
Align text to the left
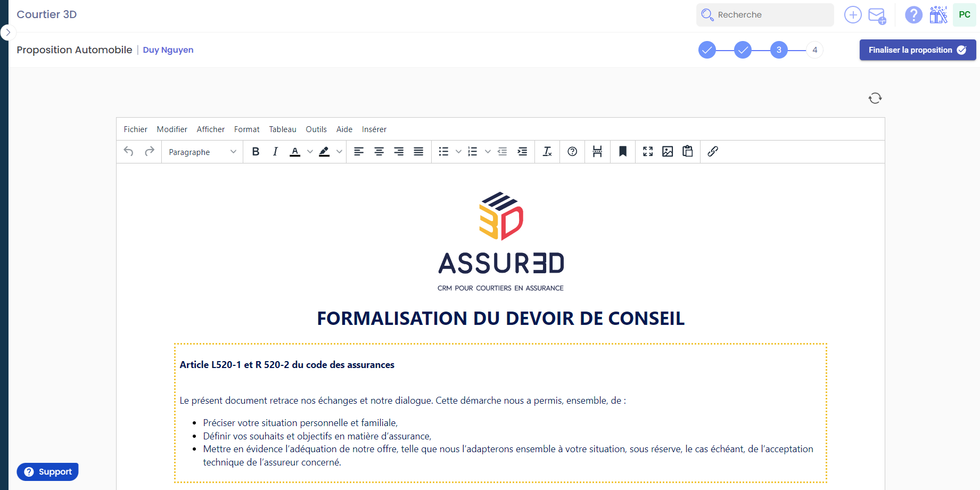click(359, 152)
